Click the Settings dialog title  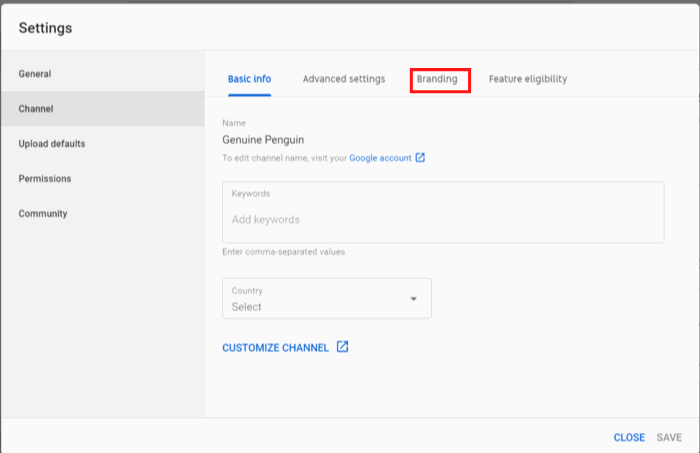(46, 28)
